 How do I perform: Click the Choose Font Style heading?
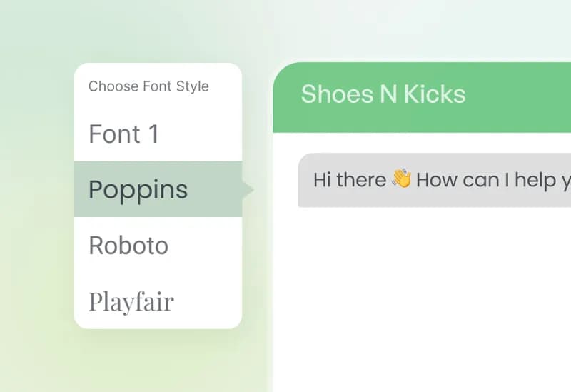coord(148,86)
